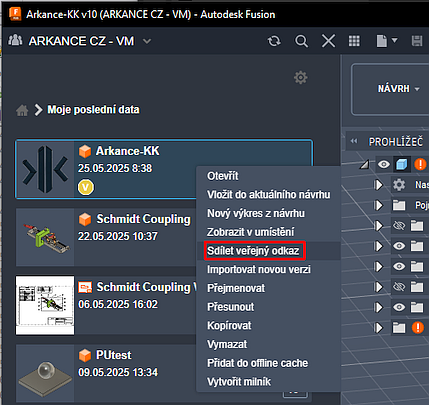
Task: Show the first hidden browser folder
Action: click(x=399, y=226)
